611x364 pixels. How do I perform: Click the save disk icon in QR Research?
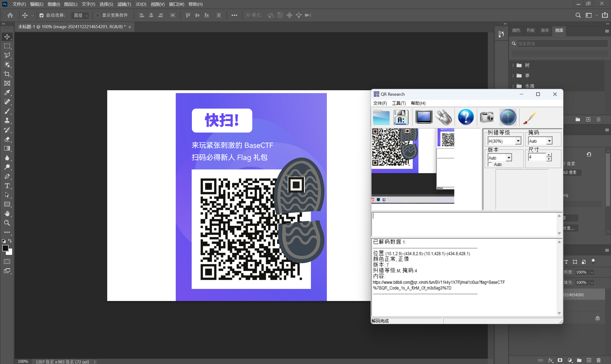pyautogui.click(x=401, y=117)
